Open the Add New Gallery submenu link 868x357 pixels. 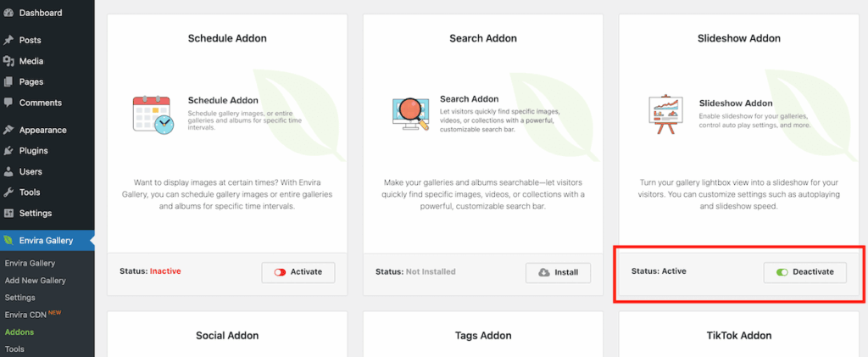35,281
